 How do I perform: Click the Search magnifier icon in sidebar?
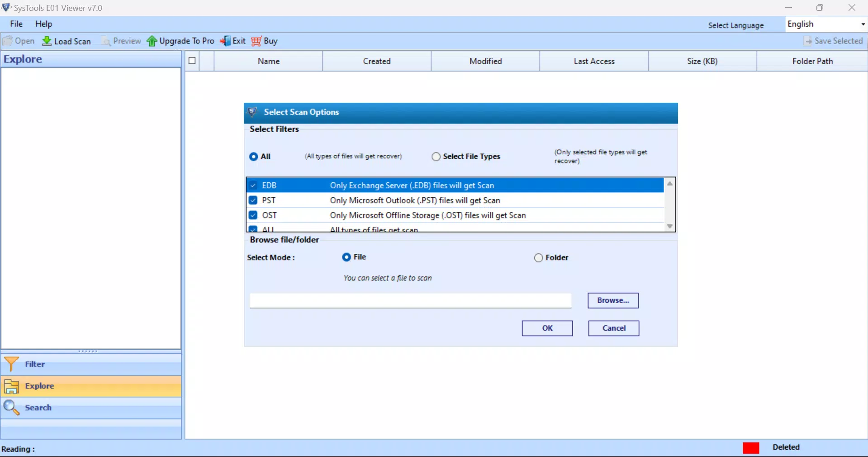11,408
